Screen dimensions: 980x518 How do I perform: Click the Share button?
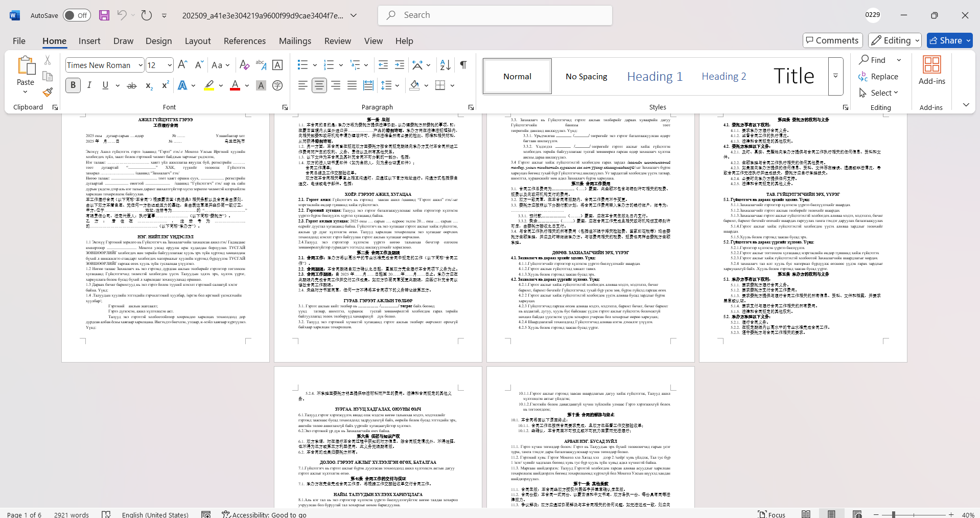coord(950,40)
